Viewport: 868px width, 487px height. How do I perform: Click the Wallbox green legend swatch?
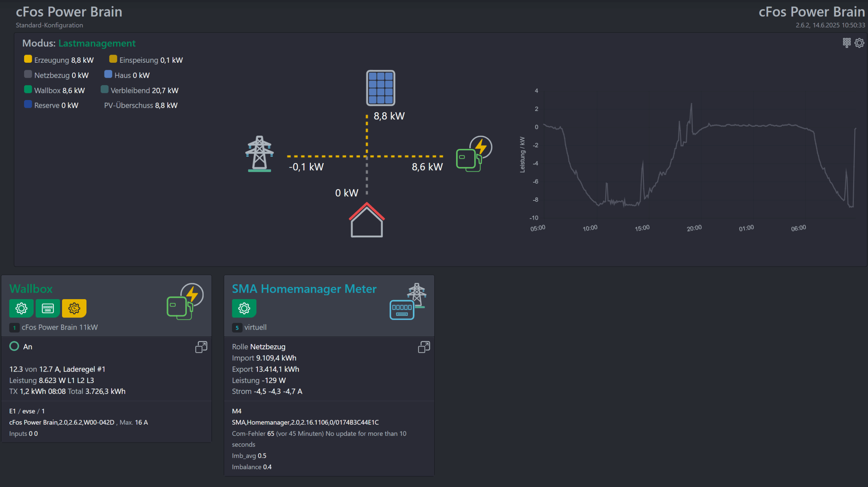pos(28,89)
